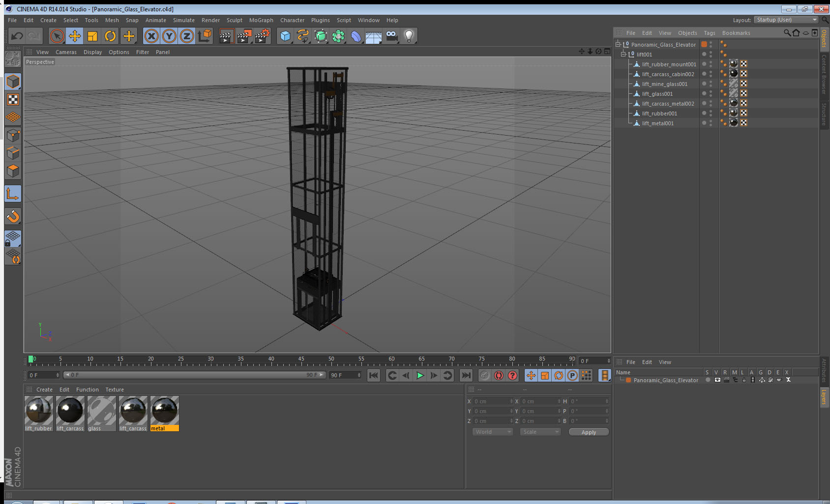Go to end of animation
The height and width of the screenshot is (504, 830).
pyautogui.click(x=466, y=375)
